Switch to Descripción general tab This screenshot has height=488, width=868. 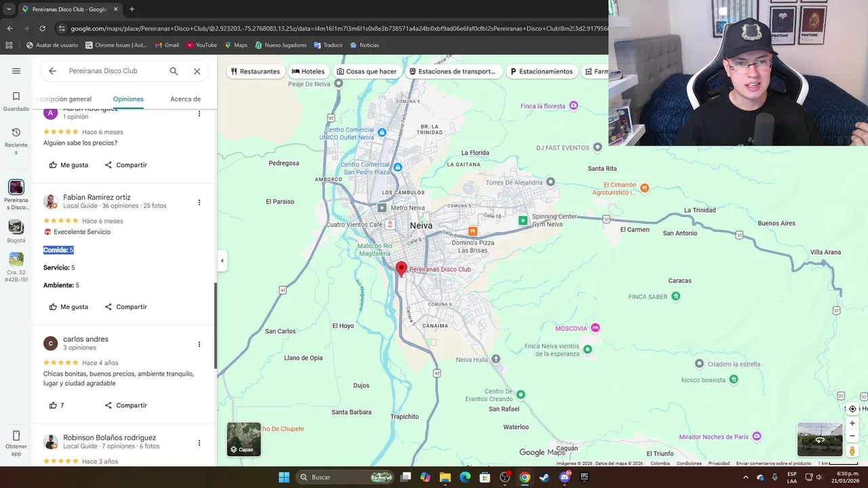(x=62, y=99)
